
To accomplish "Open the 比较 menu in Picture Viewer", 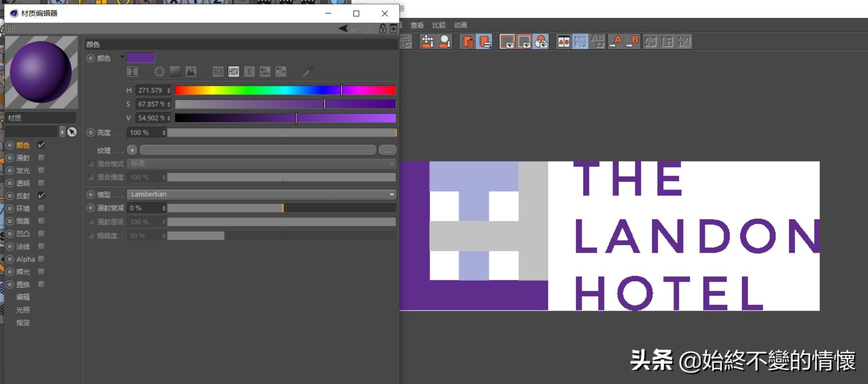I will [439, 25].
